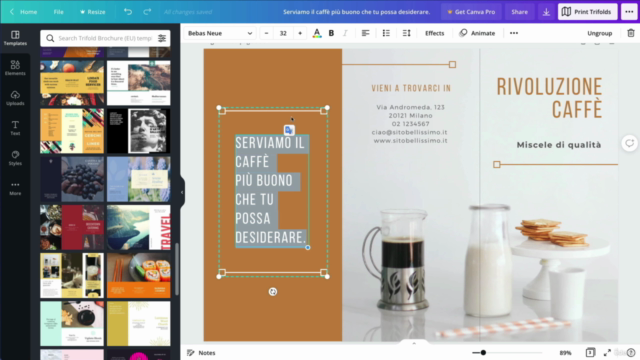Open the Notes panel
The height and width of the screenshot is (360, 640).
point(201,353)
